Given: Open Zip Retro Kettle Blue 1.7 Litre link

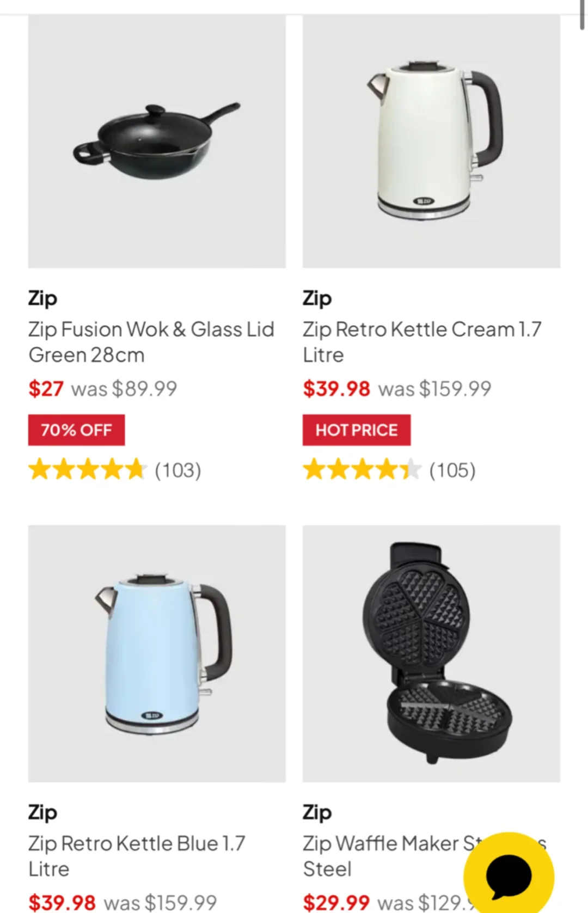Looking at the screenshot, I should pos(137,856).
